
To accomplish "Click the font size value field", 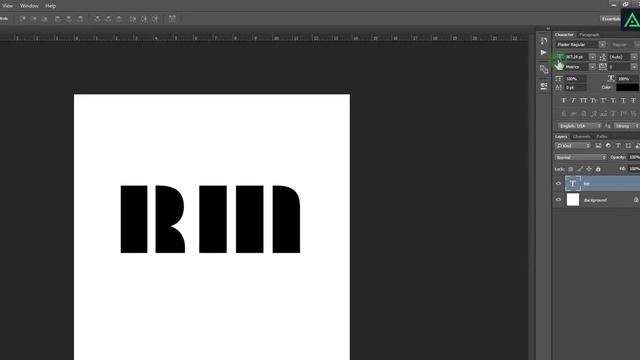I will (576, 57).
